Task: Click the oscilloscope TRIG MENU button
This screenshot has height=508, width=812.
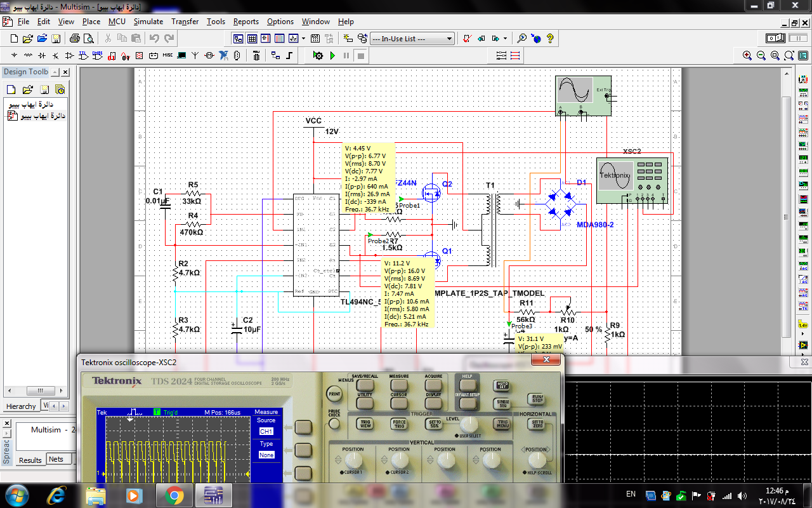Action: click(x=502, y=424)
